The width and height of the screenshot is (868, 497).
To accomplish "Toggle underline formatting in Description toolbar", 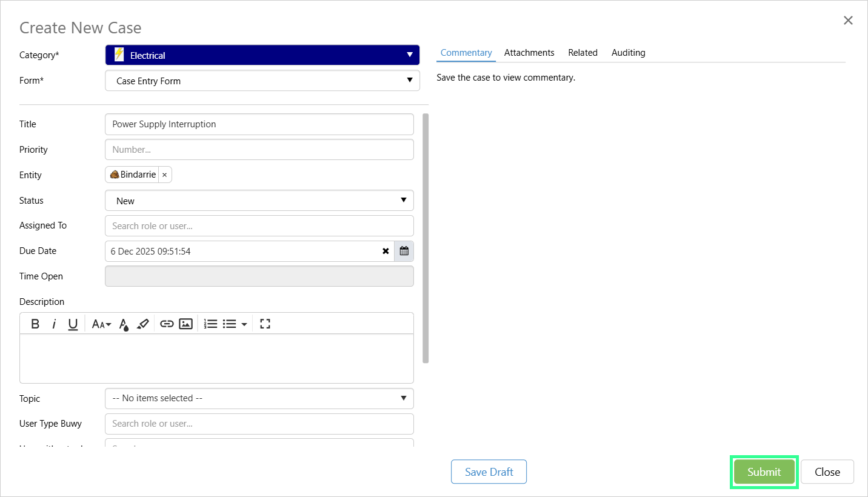I will point(73,324).
